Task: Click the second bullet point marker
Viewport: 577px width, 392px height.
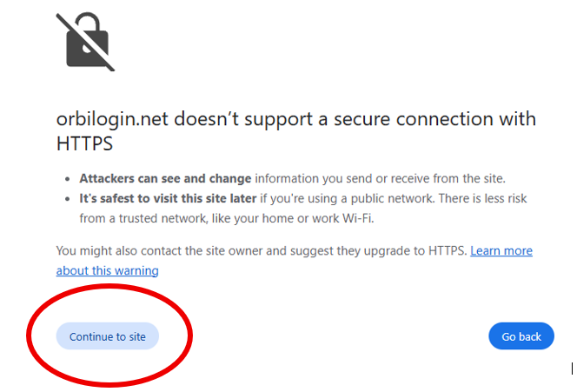Action: [67, 199]
